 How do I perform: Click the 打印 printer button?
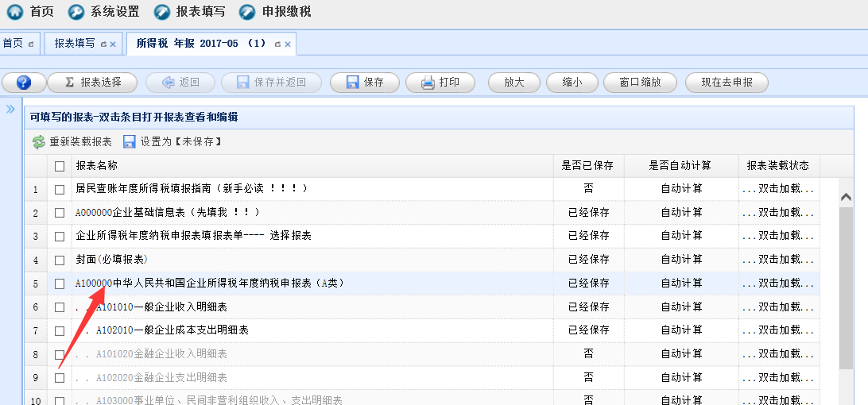(440, 83)
